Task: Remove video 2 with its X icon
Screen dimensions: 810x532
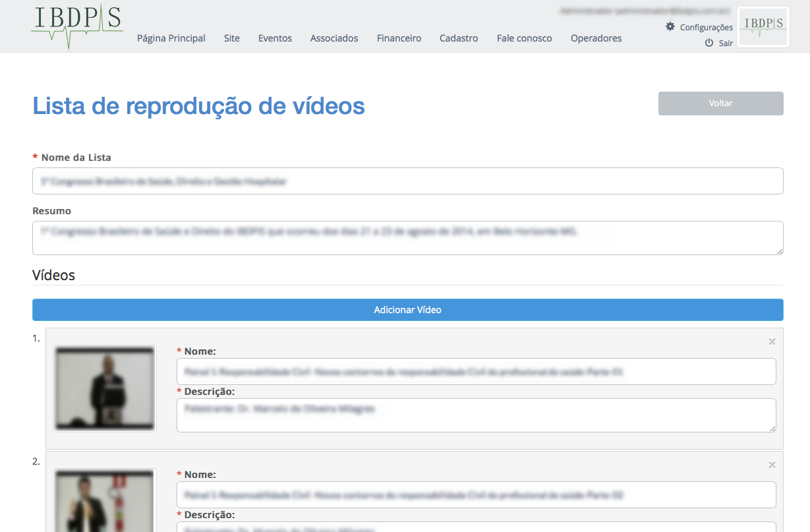Action: [x=772, y=465]
